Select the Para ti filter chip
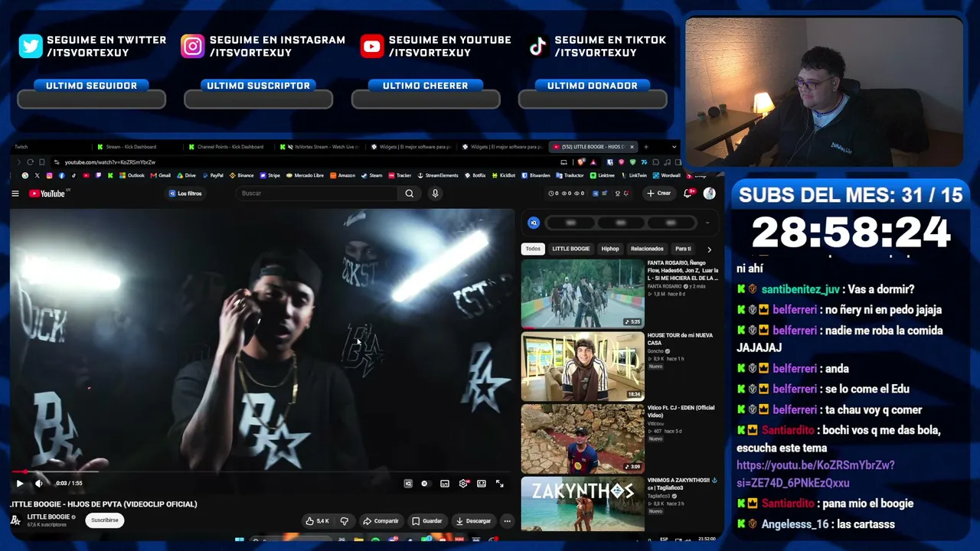This screenshot has width=980, height=551. pos(683,249)
